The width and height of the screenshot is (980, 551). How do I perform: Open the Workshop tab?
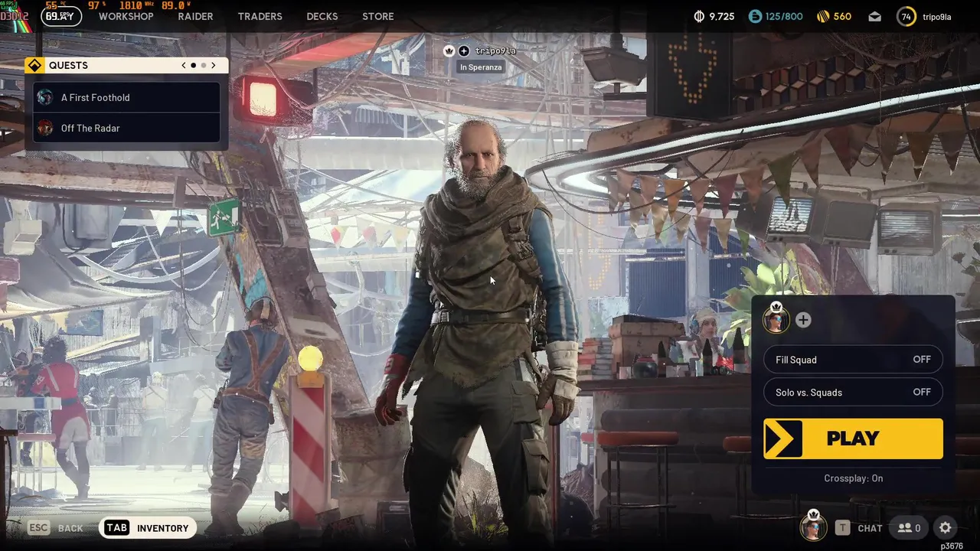point(126,16)
